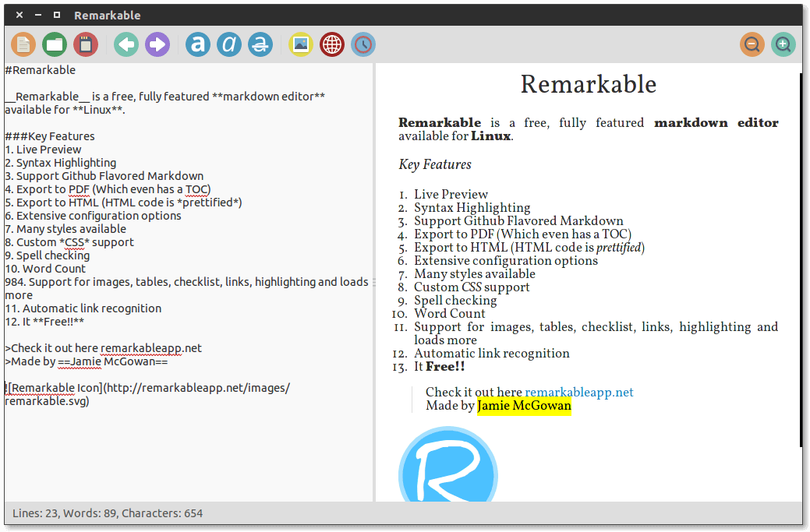
Task: Apply strikethrough formatting
Action: click(x=260, y=44)
